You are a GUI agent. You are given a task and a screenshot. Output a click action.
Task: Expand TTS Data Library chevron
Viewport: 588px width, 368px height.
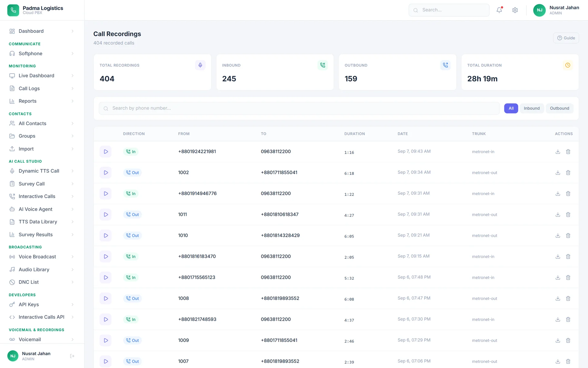tap(73, 222)
